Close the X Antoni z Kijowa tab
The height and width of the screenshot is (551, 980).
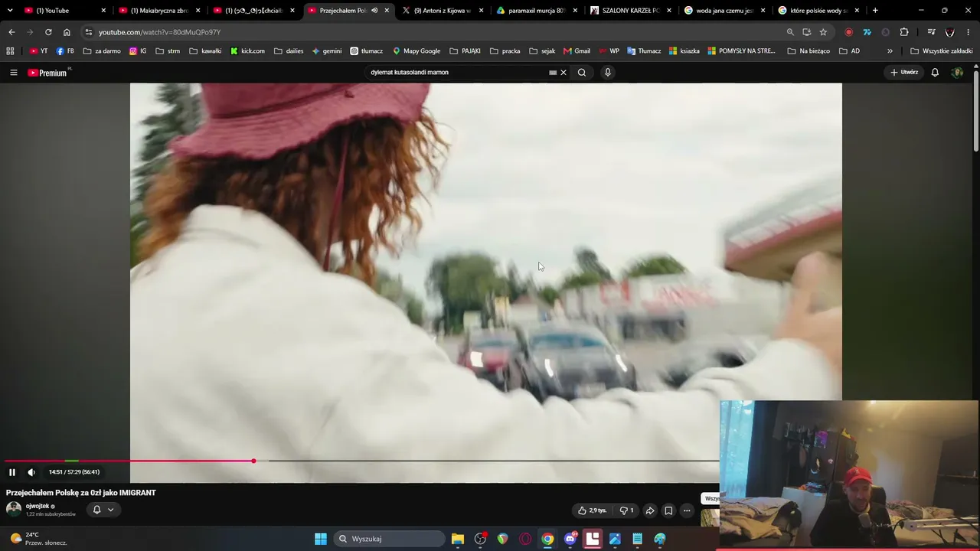[481, 11]
